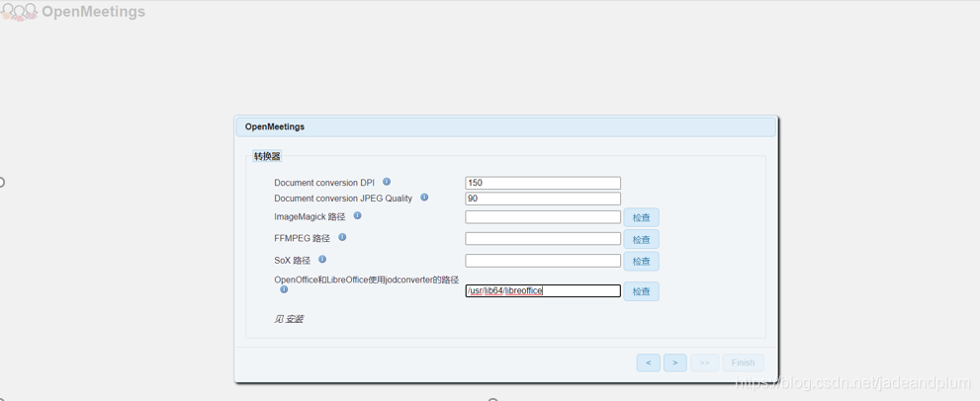Screen dimensions: 980x401
Task: Open the 安装 link
Action: pyautogui.click(x=295, y=319)
